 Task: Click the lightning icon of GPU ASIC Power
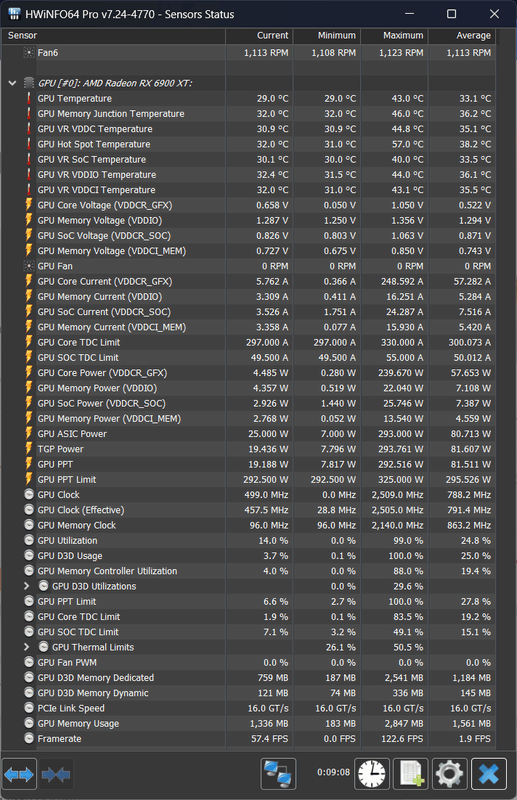[29, 434]
